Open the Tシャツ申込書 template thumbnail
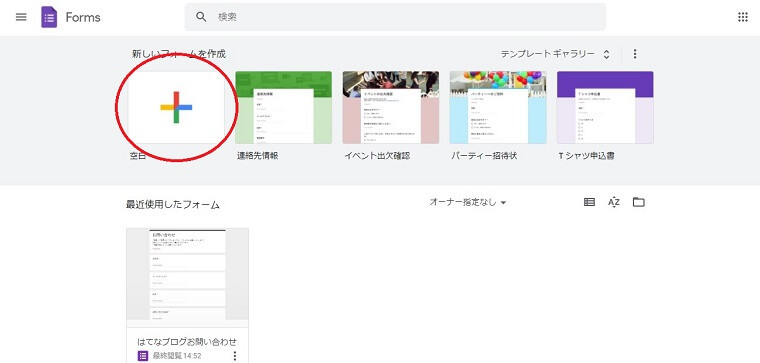 click(605, 107)
